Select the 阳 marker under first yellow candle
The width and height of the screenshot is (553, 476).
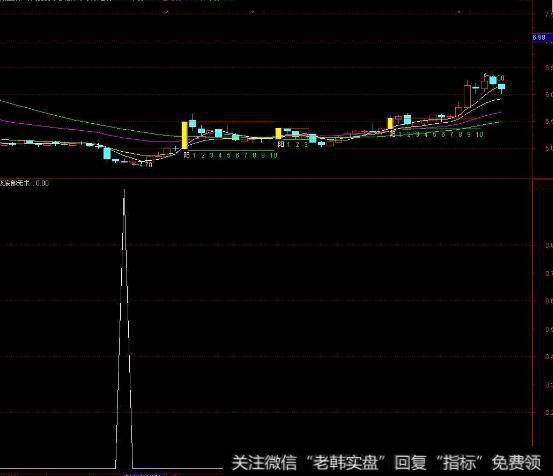click(x=187, y=154)
